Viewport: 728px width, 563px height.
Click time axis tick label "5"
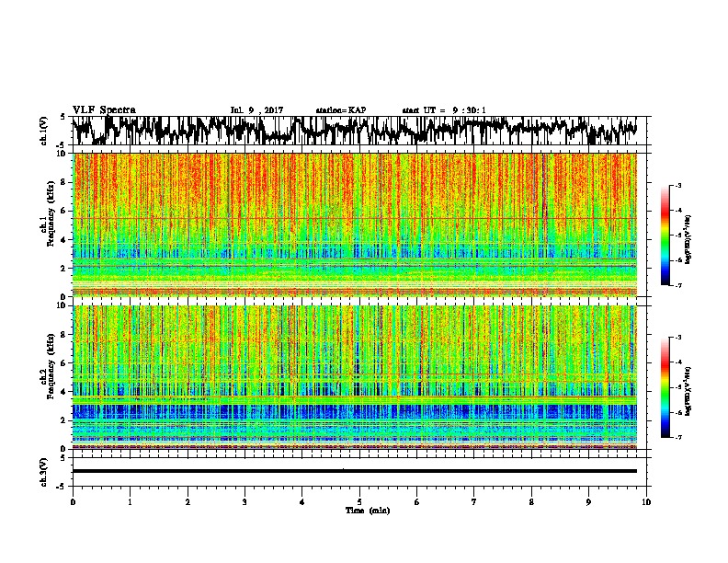click(x=359, y=501)
